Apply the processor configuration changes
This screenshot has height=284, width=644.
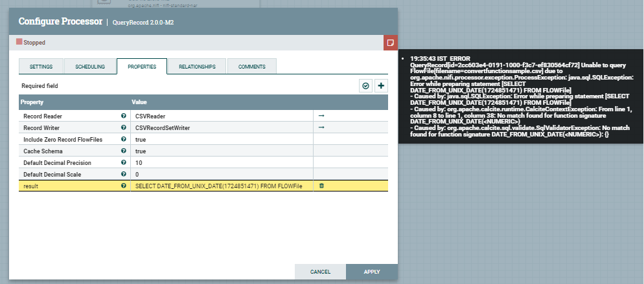(372, 272)
